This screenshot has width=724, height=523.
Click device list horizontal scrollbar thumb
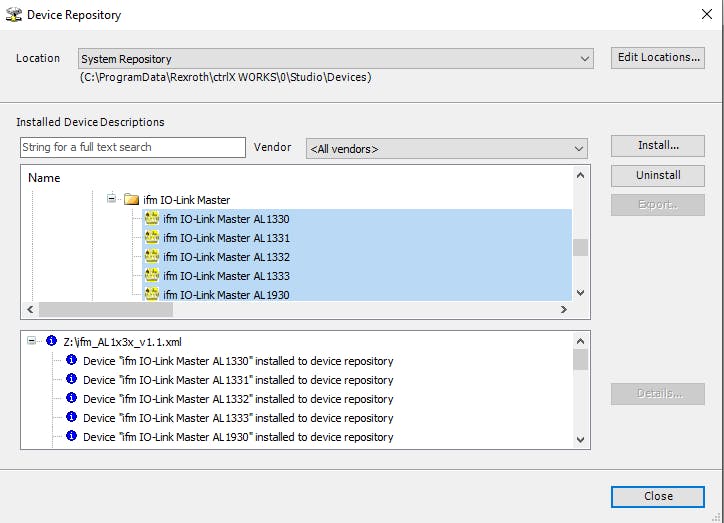(106, 309)
